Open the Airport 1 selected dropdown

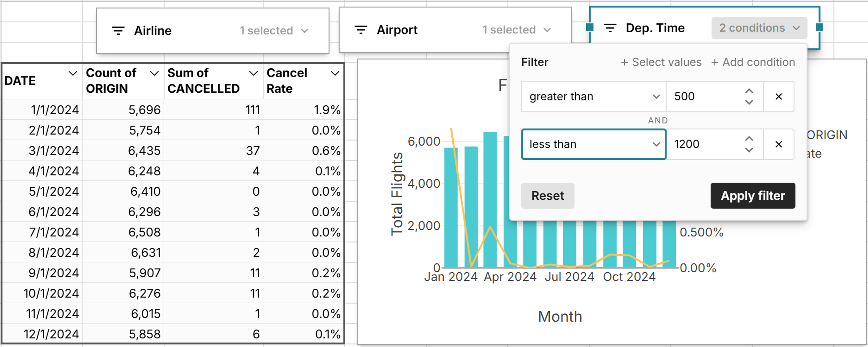click(x=516, y=30)
